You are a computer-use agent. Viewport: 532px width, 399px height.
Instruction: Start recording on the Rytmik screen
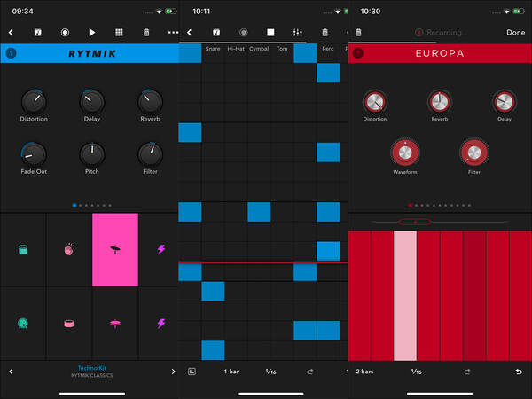click(65, 32)
